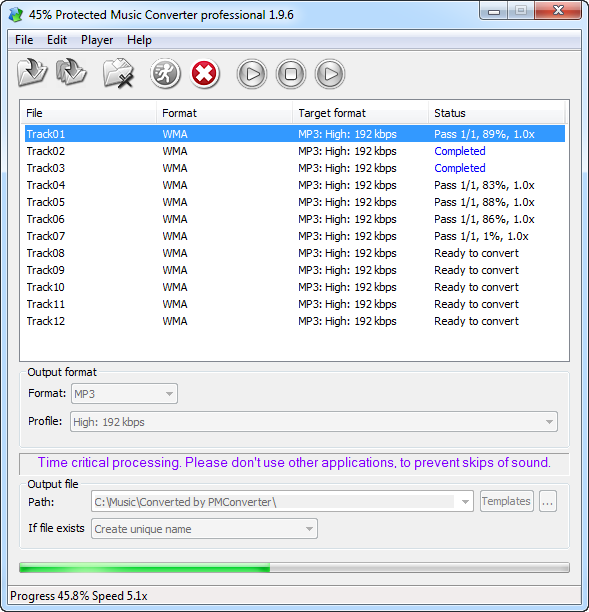
Task: Click the last play button in toolbar
Action: coord(330,74)
